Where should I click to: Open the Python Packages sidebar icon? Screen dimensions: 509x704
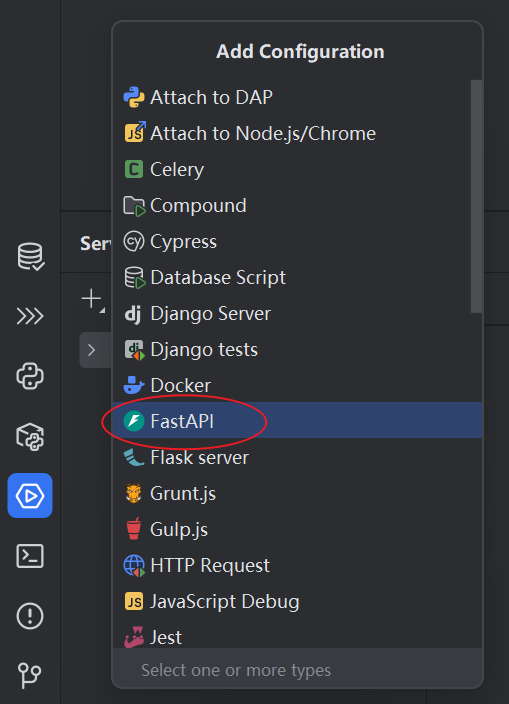pyautogui.click(x=30, y=436)
